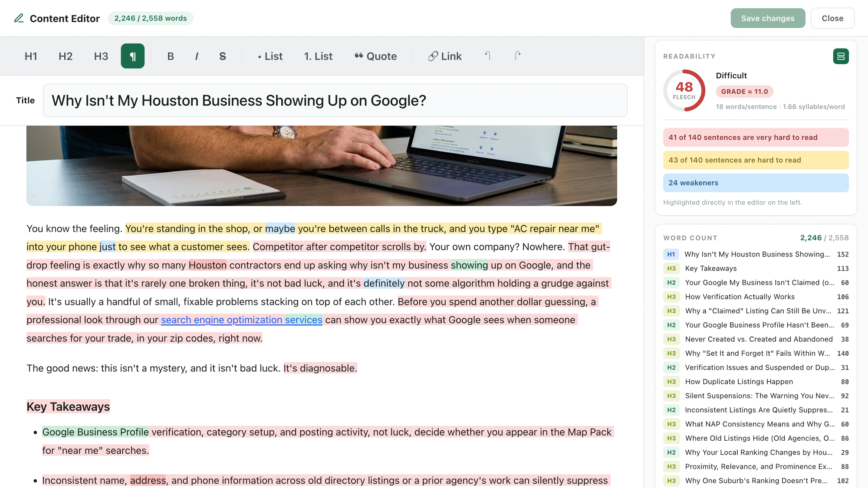
Task: Insert a link from toolbar
Action: [445, 56]
